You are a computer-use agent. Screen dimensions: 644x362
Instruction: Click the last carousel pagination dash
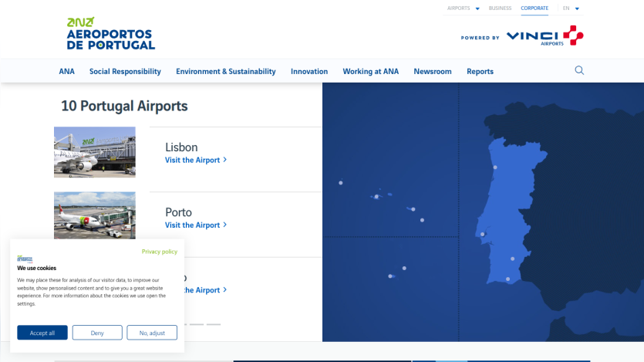click(x=214, y=324)
